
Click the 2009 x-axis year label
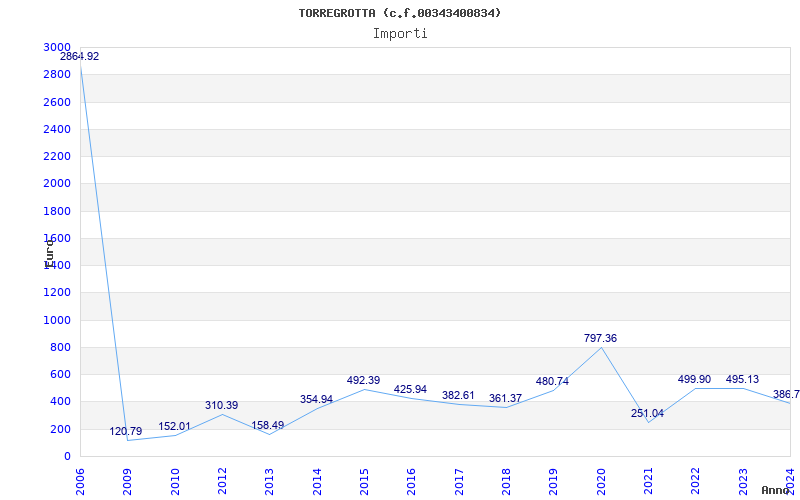[128, 482]
